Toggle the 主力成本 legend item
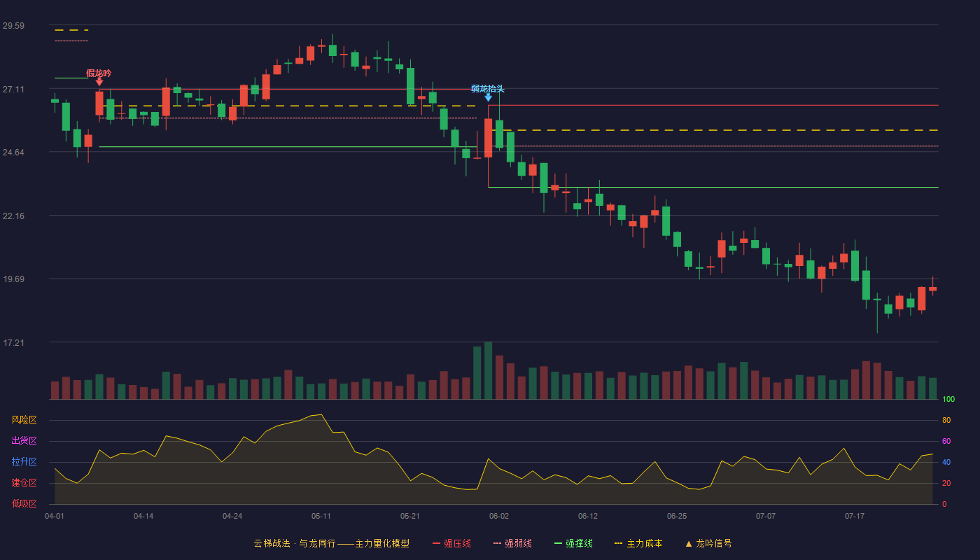 click(638, 543)
